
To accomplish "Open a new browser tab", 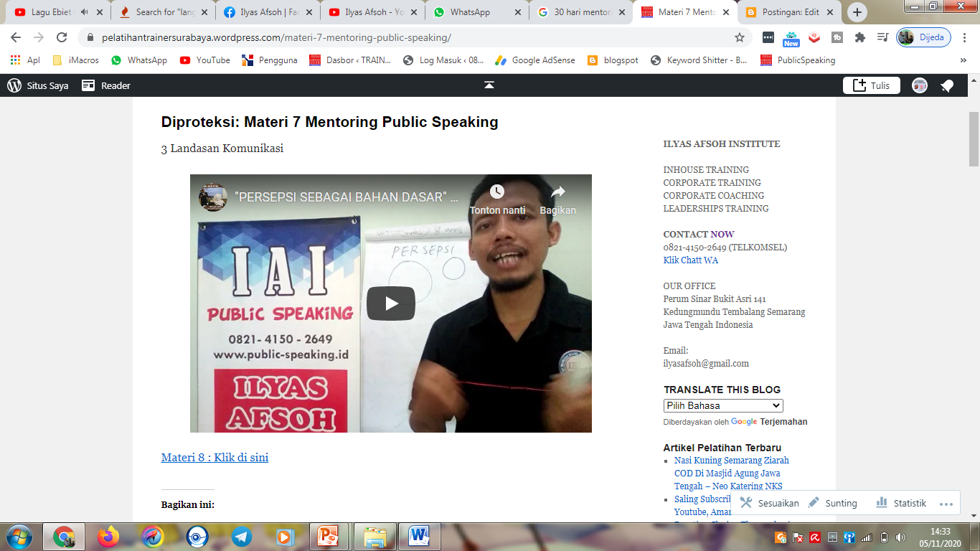I will tap(857, 12).
